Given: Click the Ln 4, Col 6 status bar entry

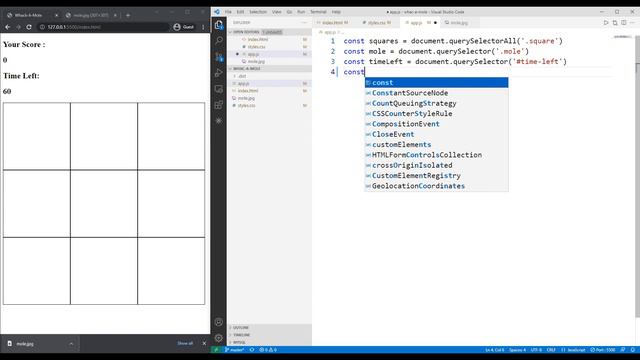Looking at the screenshot, I should click(x=495, y=350).
